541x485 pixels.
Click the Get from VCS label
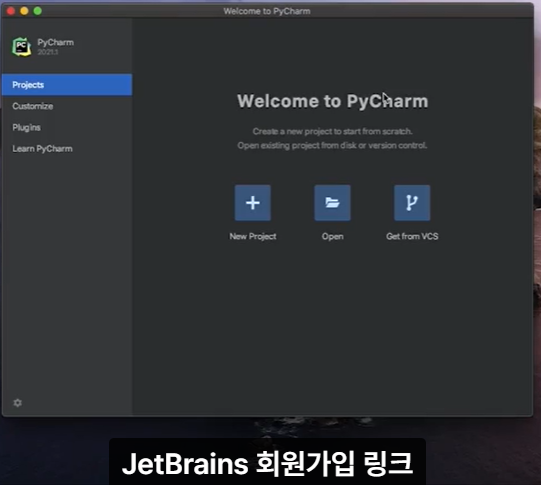[412, 236]
